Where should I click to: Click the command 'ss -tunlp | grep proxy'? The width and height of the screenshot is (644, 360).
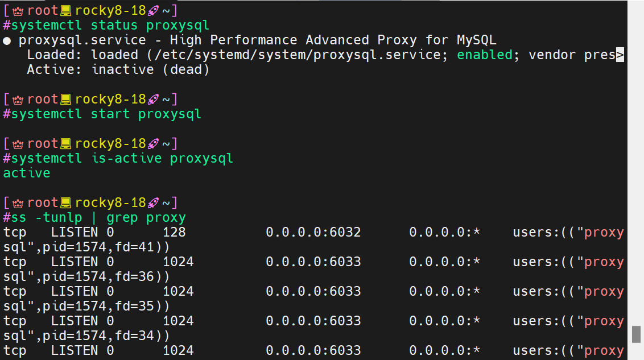click(98, 217)
